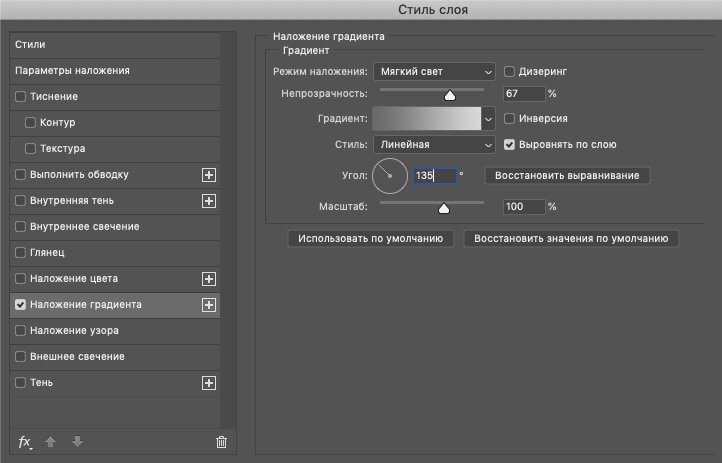Click the Угол angle input field
Viewport: 722px width, 463px height.
point(434,175)
